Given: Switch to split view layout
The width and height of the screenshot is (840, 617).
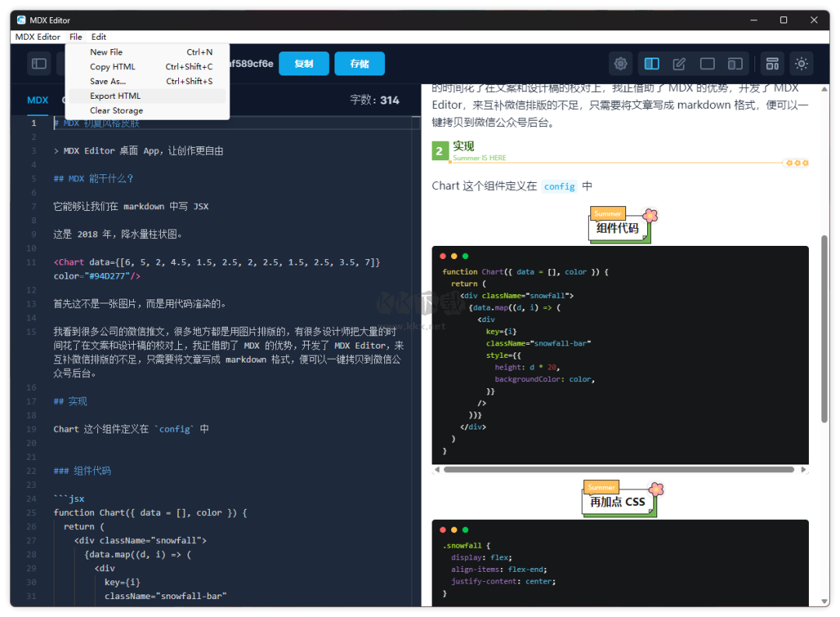Looking at the screenshot, I should (652, 64).
